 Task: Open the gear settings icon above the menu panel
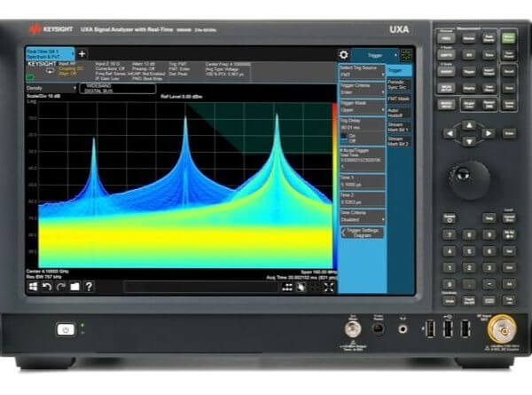tap(343, 55)
